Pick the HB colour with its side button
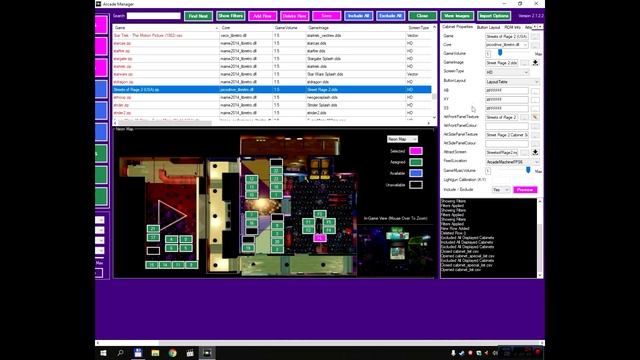 tap(535, 91)
